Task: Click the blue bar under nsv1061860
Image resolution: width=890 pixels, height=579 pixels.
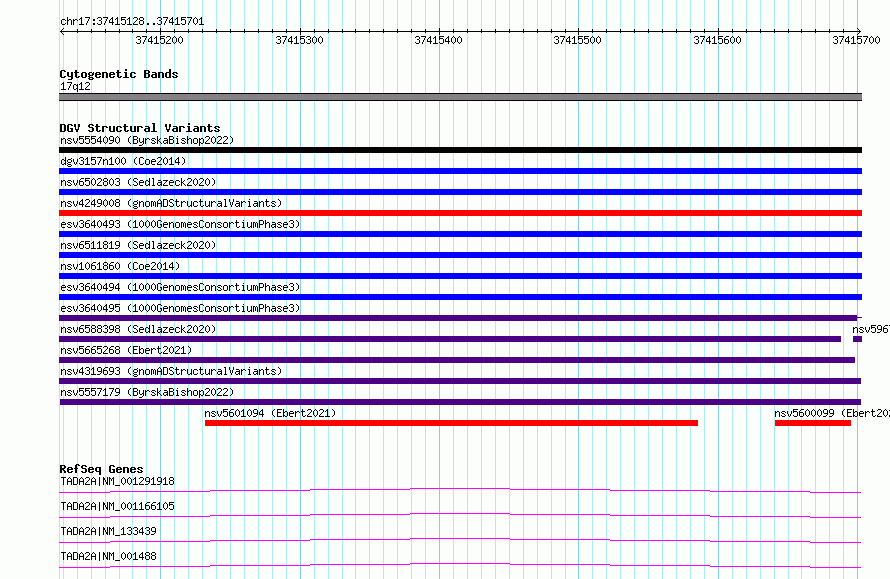Action: pos(460,276)
